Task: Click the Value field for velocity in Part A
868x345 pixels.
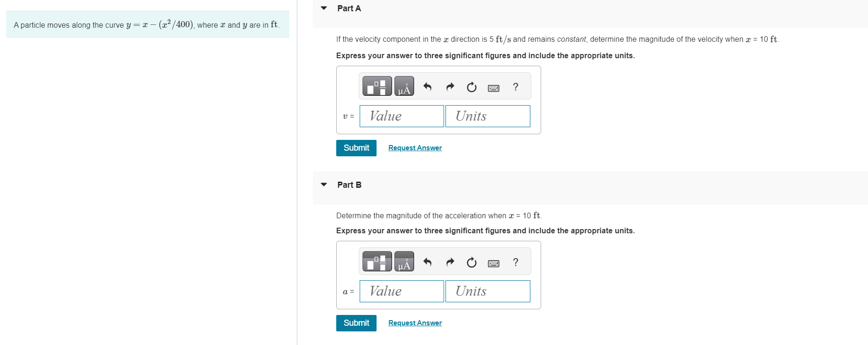Action: tap(401, 116)
